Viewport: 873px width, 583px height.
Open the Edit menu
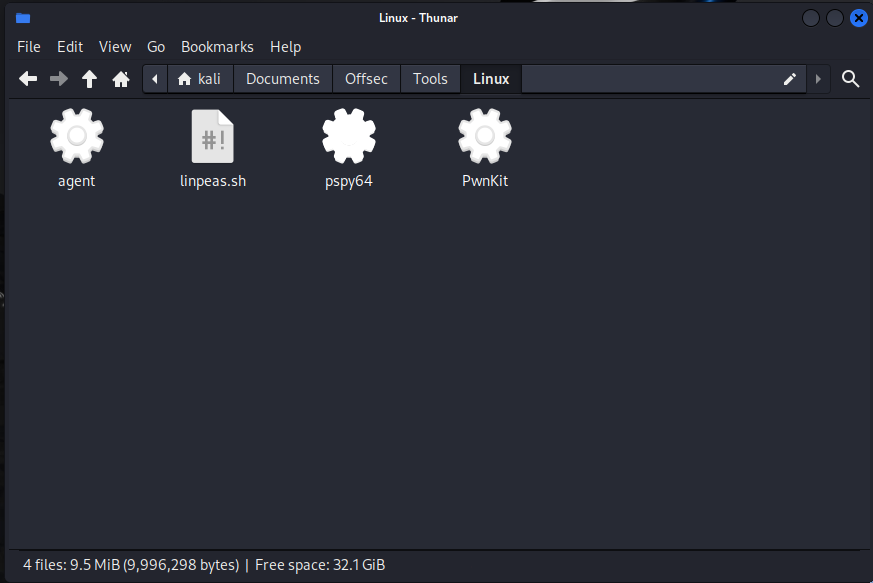click(x=70, y=47)
